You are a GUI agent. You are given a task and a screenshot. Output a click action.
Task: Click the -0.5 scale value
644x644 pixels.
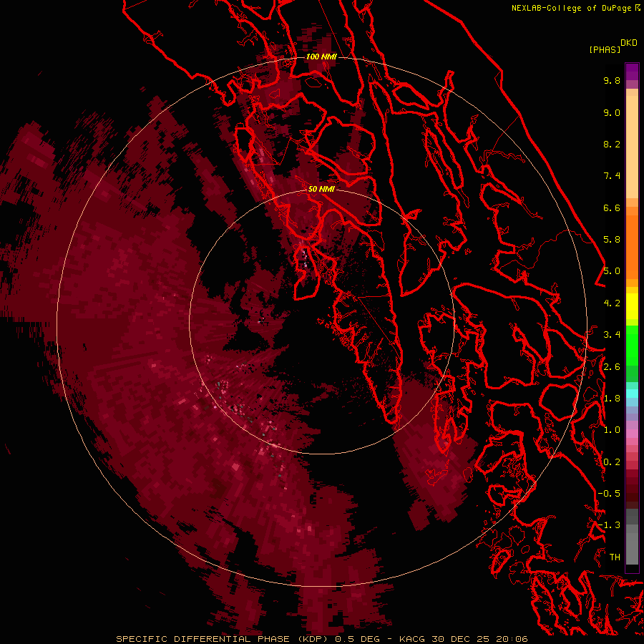point(609,494)
